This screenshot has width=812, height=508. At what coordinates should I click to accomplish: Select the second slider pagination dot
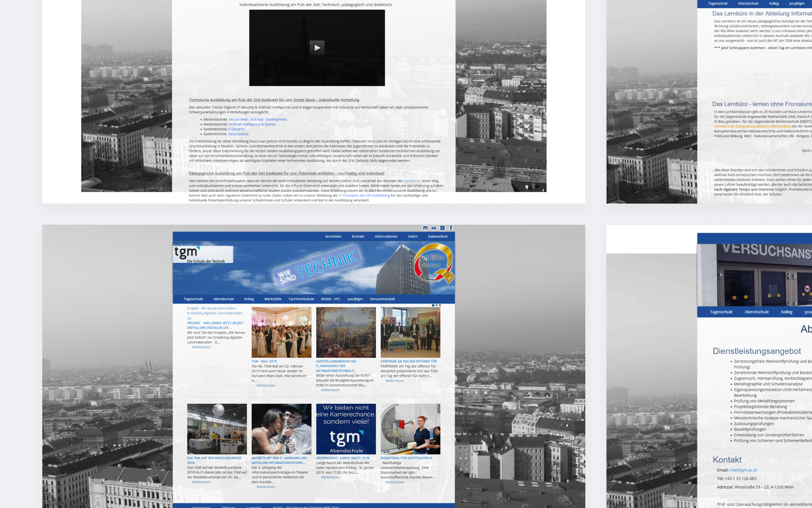[x=436, y=305]
